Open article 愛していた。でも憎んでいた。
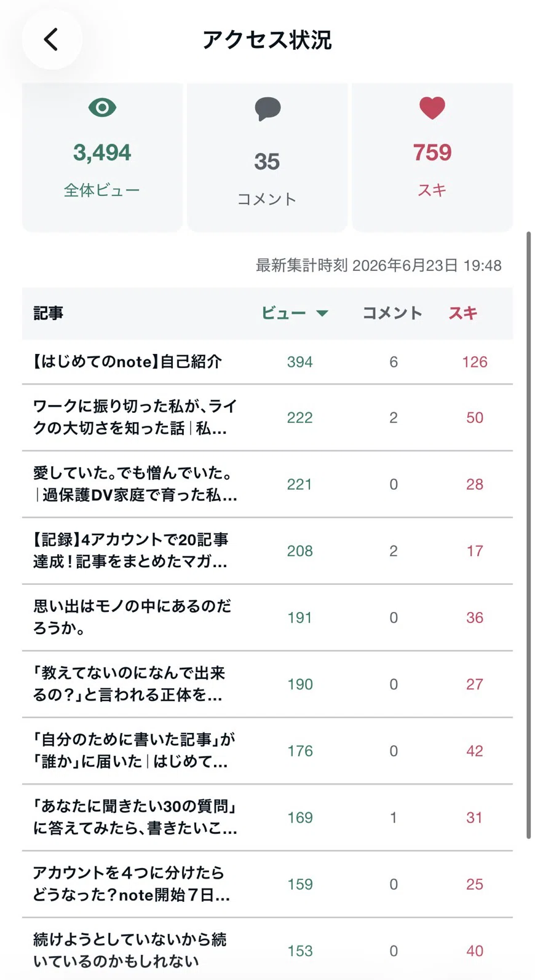Image resolution: width=535 pixels, height=980 pixels. pos(267,484)
